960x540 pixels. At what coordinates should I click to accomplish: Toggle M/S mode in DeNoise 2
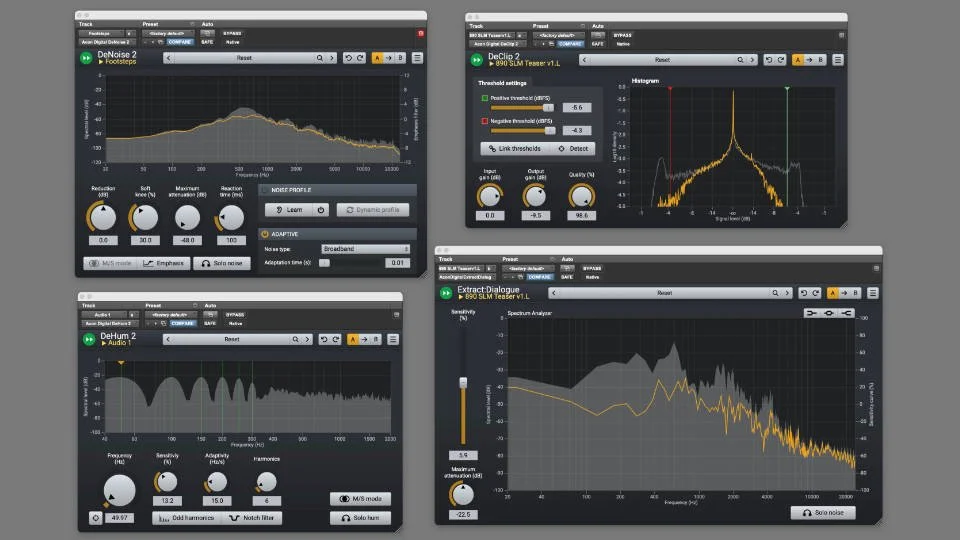click(x=110, y=263)
